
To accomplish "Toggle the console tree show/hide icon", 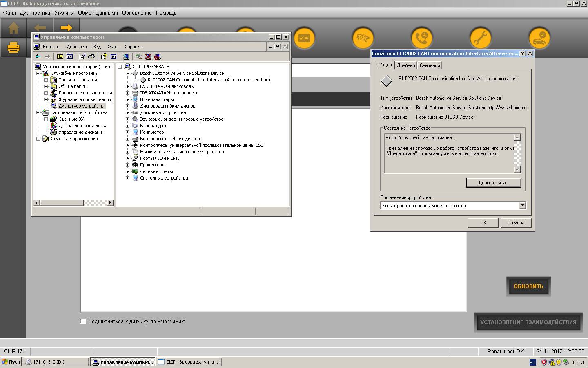I will pyautogui.click(x=70, y=56).
